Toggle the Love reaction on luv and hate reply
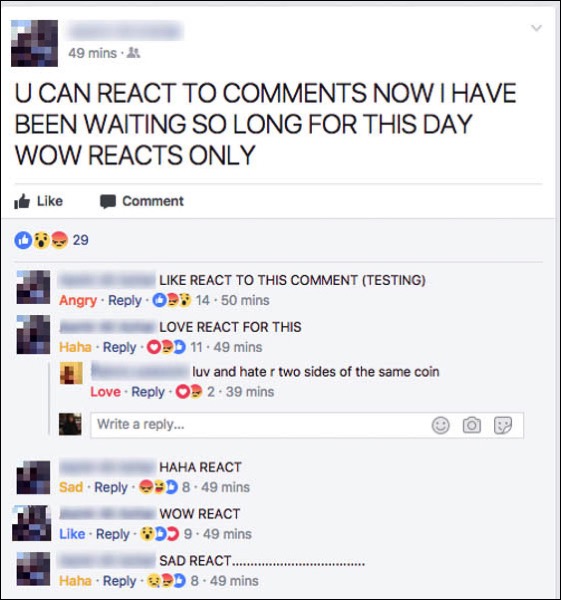561x600 pixels. point(105,392)
